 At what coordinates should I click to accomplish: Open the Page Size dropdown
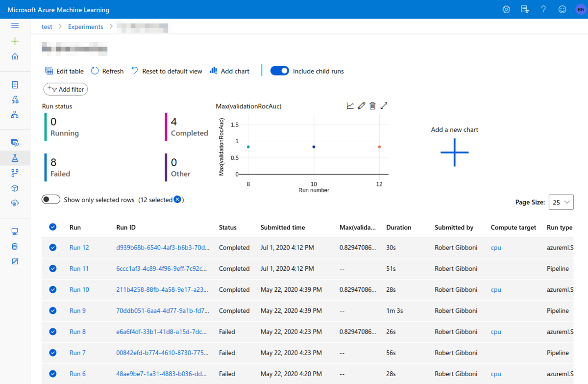pos(561,202)
